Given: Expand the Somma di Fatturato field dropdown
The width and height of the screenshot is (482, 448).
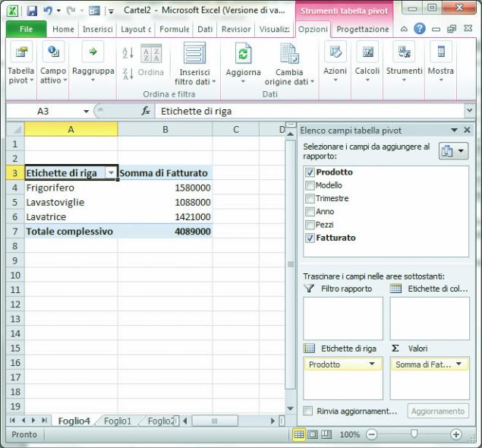Looking at the screenshot, I should click(x=458, y=364).
